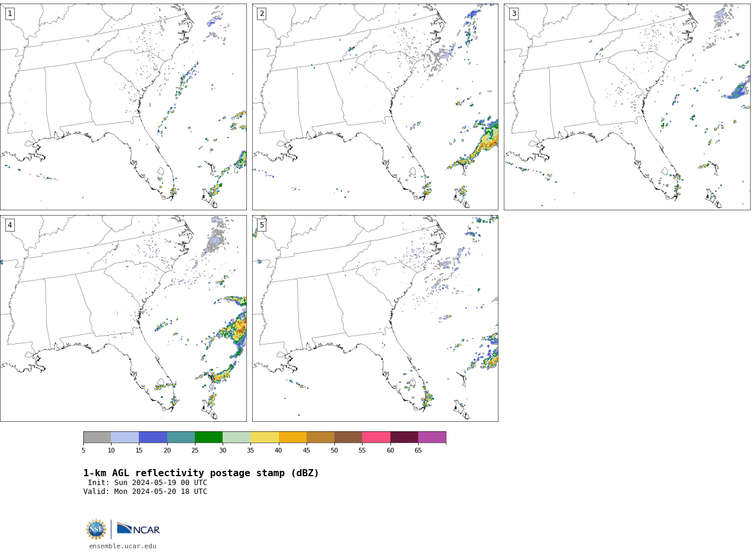The width and height of the screenshot is (756, 553).
Task: Click the teal 20-25 dBZ swatch
Action: (x=181, y=437)
